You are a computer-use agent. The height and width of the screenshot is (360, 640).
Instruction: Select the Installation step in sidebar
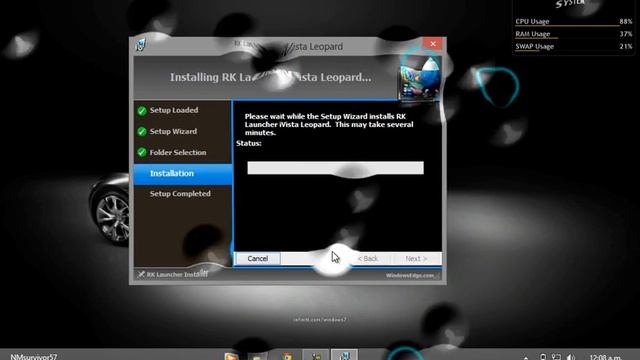pyautogui.click(x=183, y=174)
